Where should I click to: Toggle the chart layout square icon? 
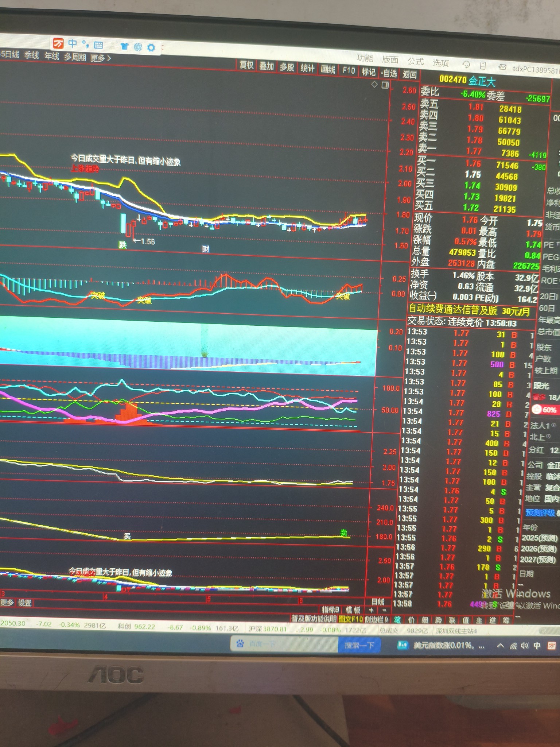(x=385, y=85)
